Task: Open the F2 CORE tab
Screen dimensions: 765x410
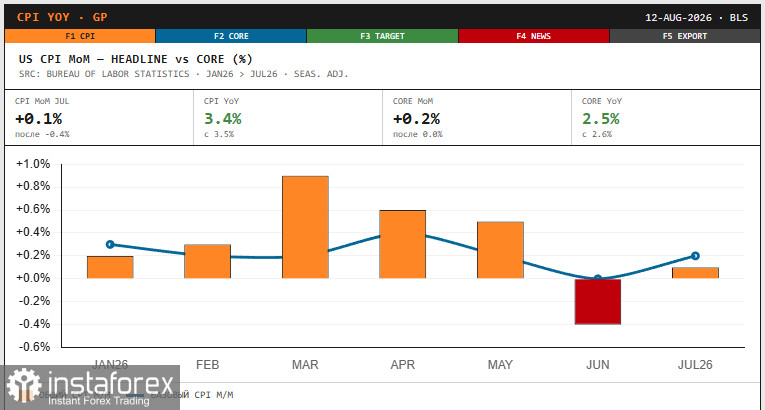Action: tap(231, 36)
